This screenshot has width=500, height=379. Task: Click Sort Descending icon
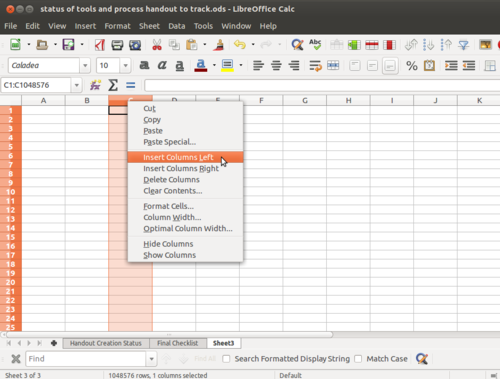click(x=446, y=45)
